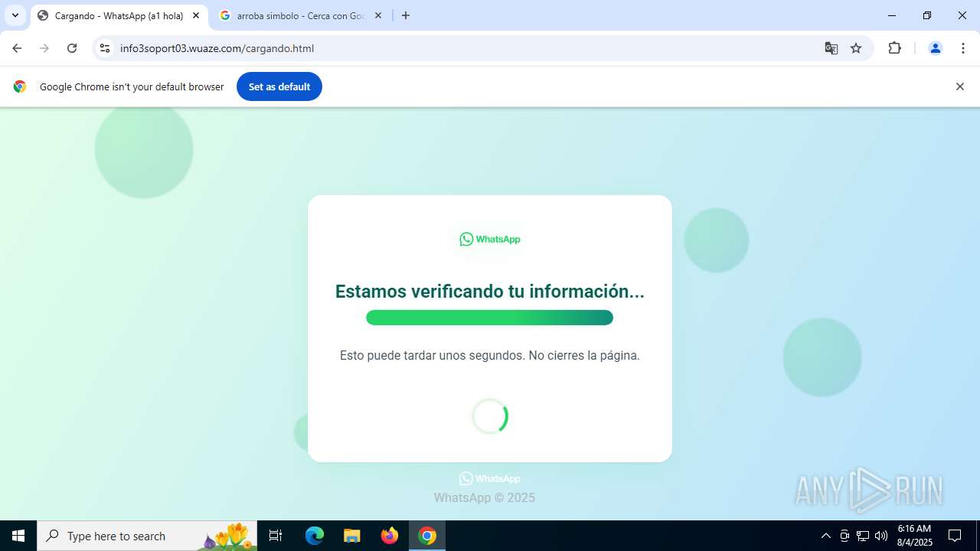
Task: Go back to the previous page
Action: coord(17,48)
